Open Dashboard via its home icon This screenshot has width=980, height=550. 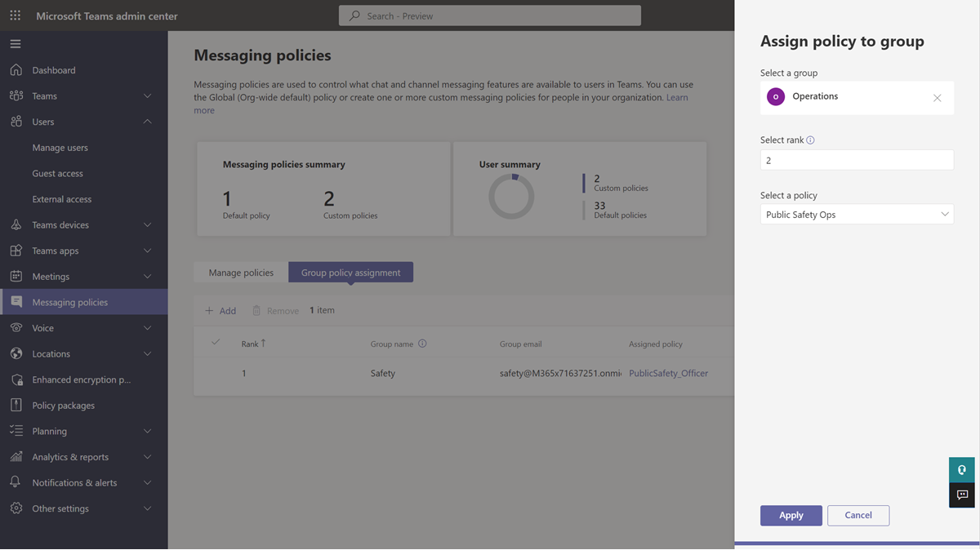(16, 70)
